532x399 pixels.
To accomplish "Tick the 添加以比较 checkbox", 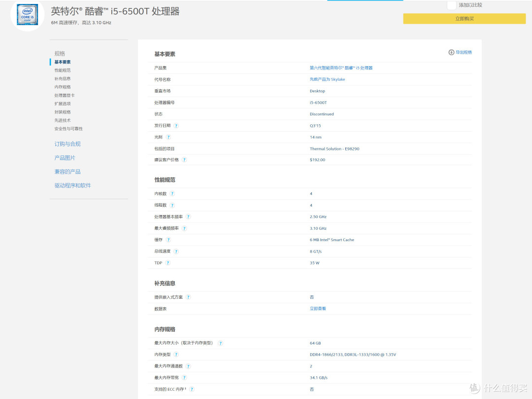I will point(451,5).
